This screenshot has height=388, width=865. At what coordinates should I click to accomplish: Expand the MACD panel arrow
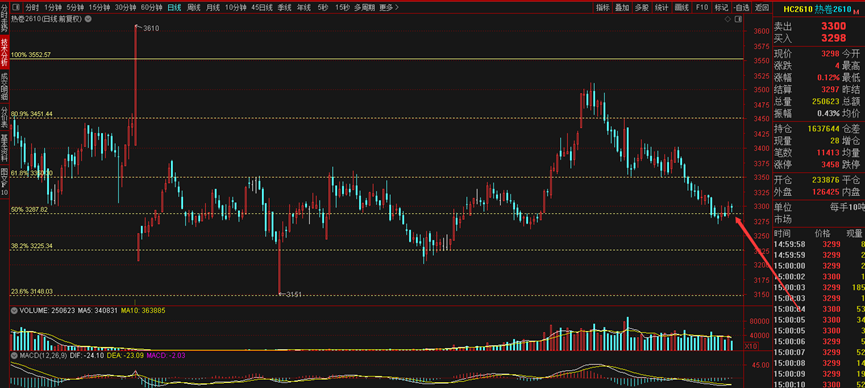click(14, 355)
